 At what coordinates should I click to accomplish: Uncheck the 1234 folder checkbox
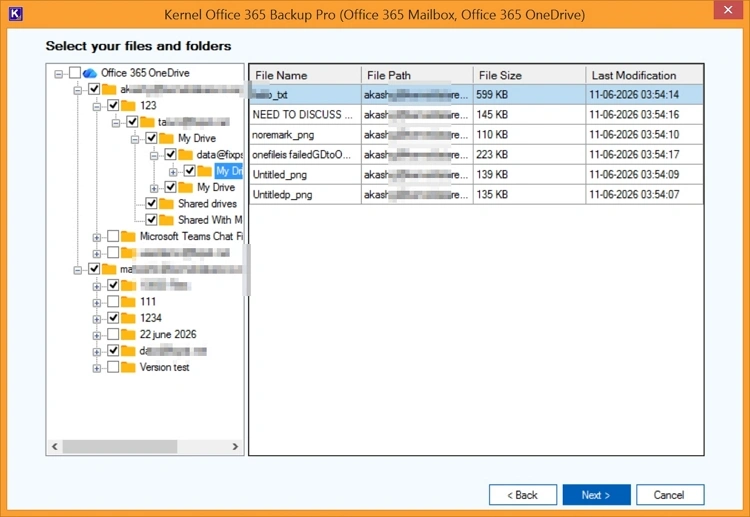click(113, 318)
